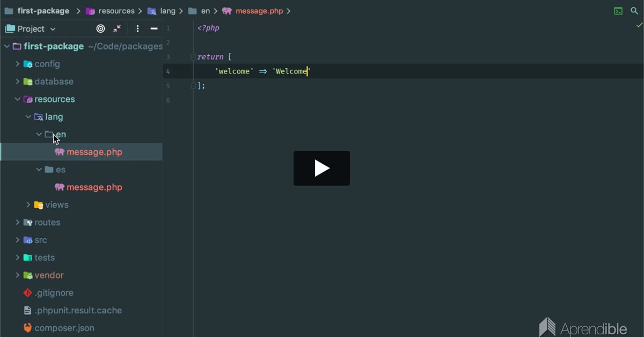Click the 'welcome' key string in editor
Viewport: 644px width, 337px height.
234,71
